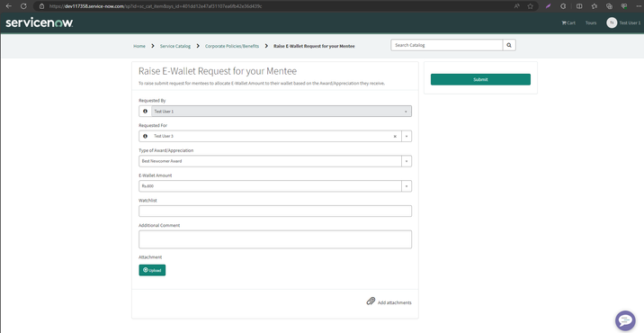Viewport: 644px width, 333px height.
Task: Click the page title 'Raise E-Wallet Request for your Mentee'
Action: point(218,71)
